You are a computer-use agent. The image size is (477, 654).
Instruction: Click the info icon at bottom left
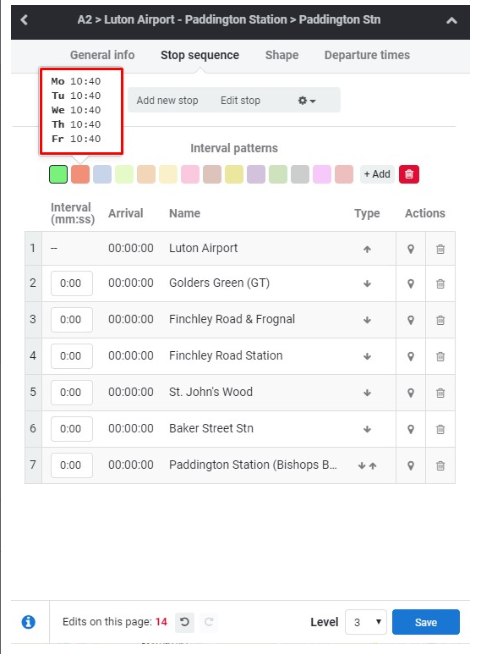tap(28, 622)
